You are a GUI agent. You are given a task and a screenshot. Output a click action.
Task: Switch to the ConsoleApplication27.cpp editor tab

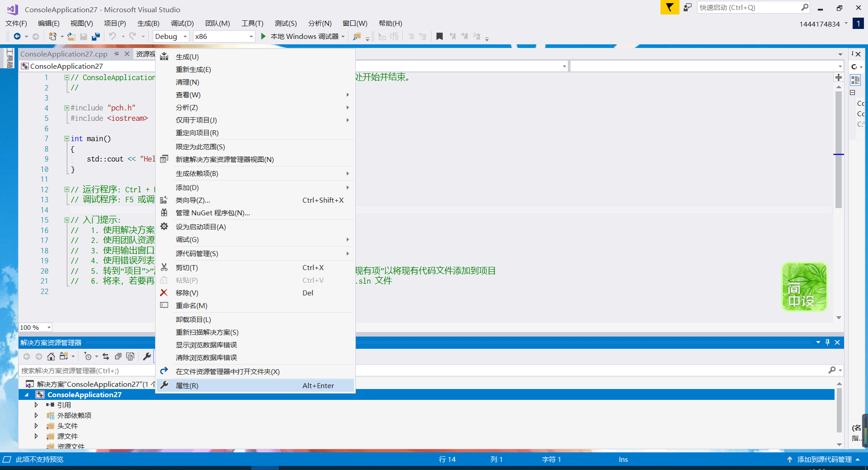[x=64, y=54]
